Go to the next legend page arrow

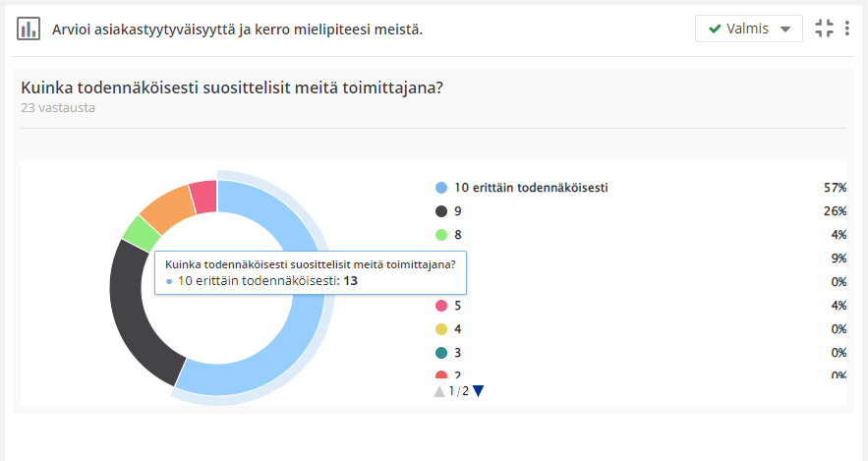coord(479,391)
